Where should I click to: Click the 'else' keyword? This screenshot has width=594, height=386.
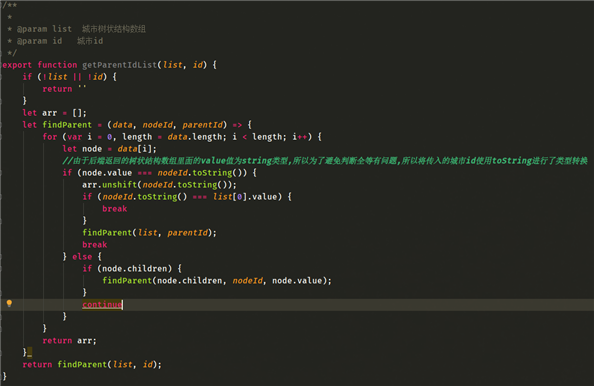coord(82,257)
